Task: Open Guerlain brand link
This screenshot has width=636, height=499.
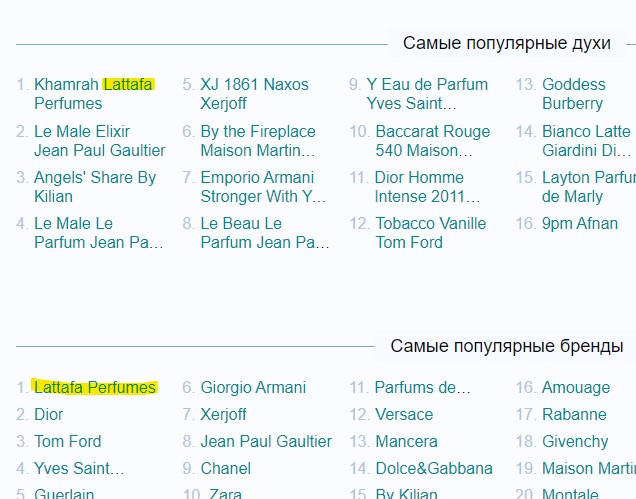Action: (64, 494)
